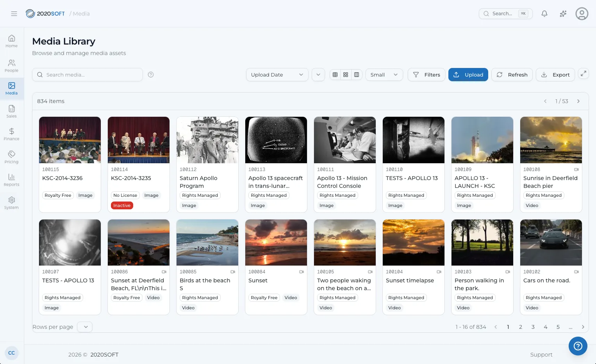Click the blue Upload button
Image resolution: width=596 pixels, height=364 pixels.
468,75
